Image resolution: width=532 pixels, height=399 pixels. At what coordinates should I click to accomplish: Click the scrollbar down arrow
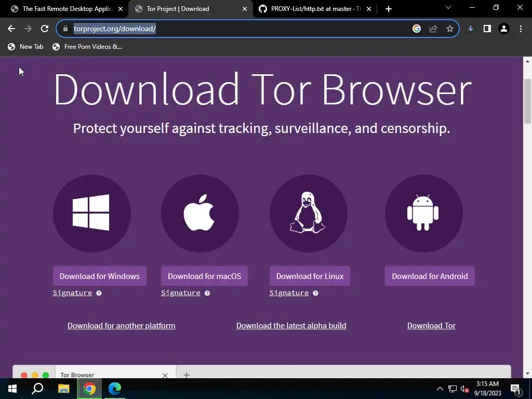[x=527, y=374]
